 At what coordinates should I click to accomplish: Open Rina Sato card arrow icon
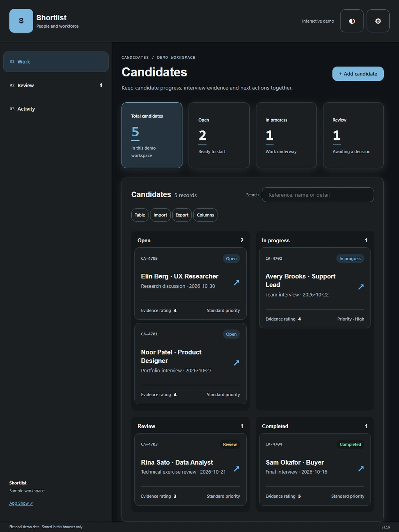click(x=236, y=468)
